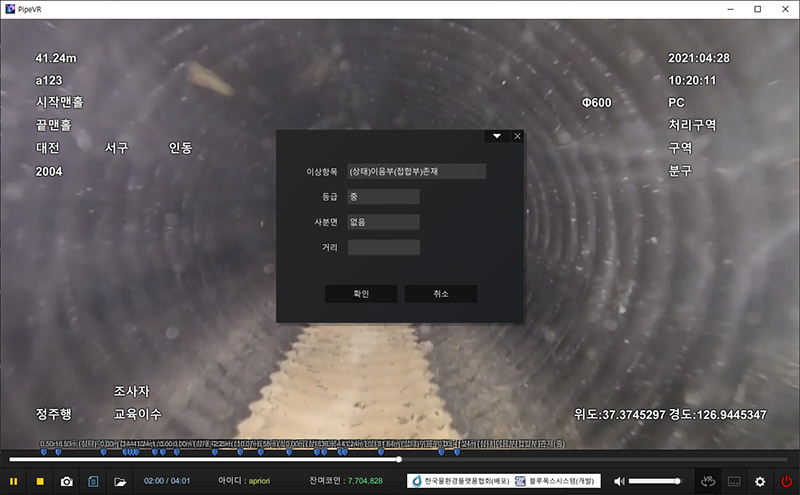Open the 이상항목 dropdown

(x=416, y=171)
